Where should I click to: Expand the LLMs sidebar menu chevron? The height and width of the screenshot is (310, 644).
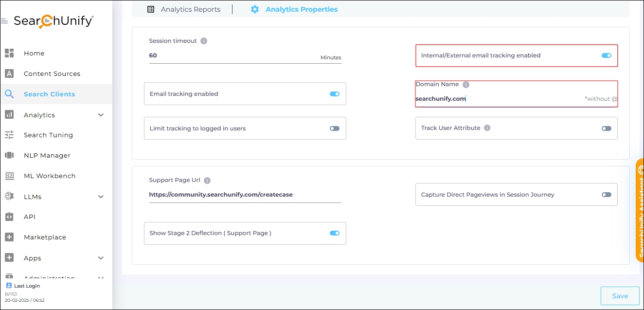click(101, 197)
